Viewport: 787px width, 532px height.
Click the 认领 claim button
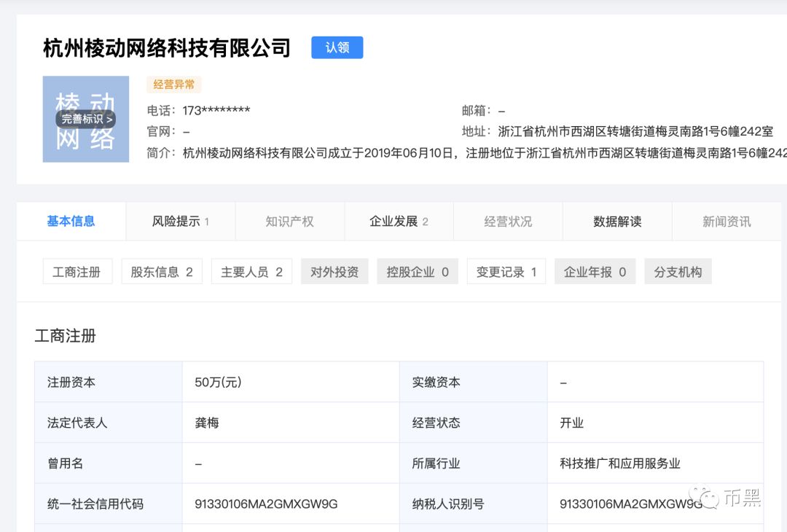click(337, 47)
